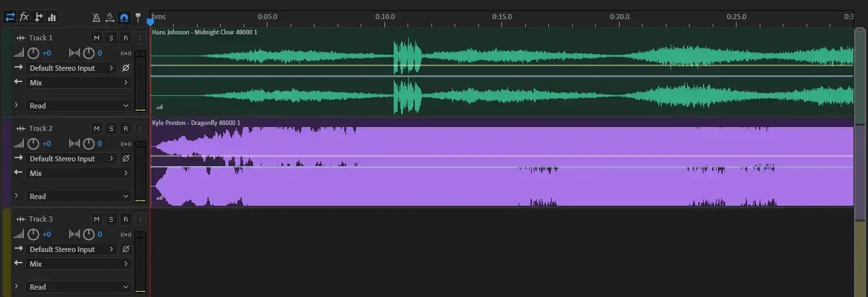
Task: Toggle the metronome icon
Action: (96, 17)
